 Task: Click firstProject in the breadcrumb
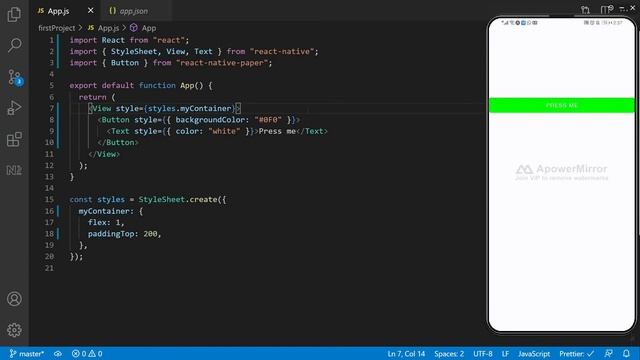click(x=57, y=28)
